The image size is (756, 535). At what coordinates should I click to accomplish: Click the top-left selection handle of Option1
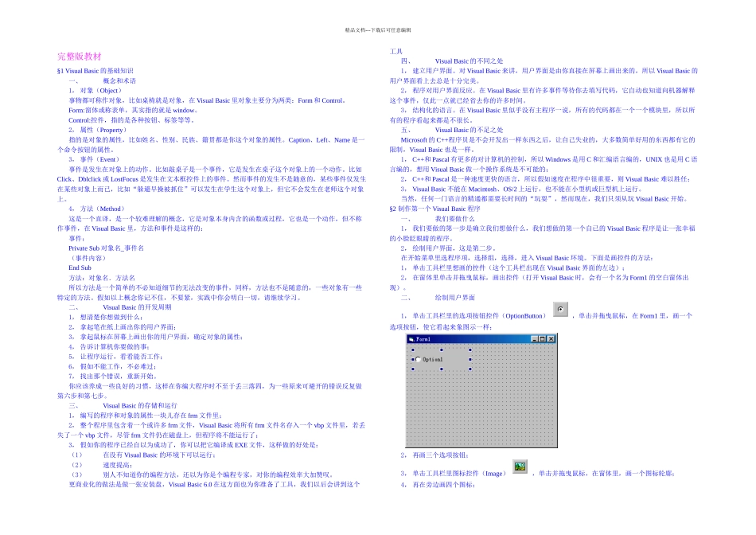(413, 350)
